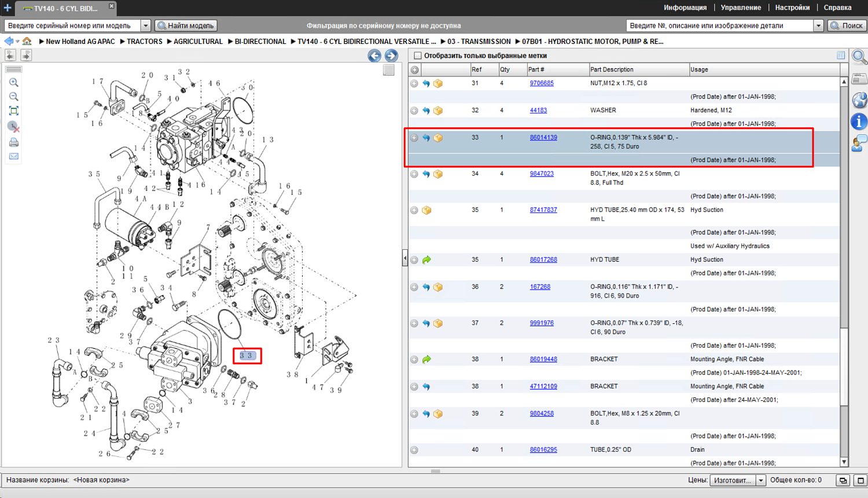The width and height of the screenshot is (868, 498).
Task: Go to '03 - TRANSMISSION' in the breadcrumb
Action: point(479,42)
